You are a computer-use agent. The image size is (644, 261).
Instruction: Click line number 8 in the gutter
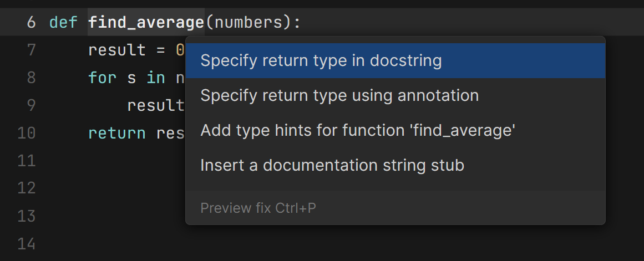(x=31, y=78)
